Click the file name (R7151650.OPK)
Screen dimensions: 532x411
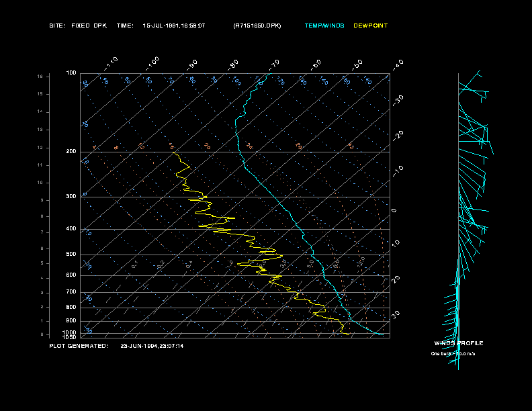[x=258, y=26]
